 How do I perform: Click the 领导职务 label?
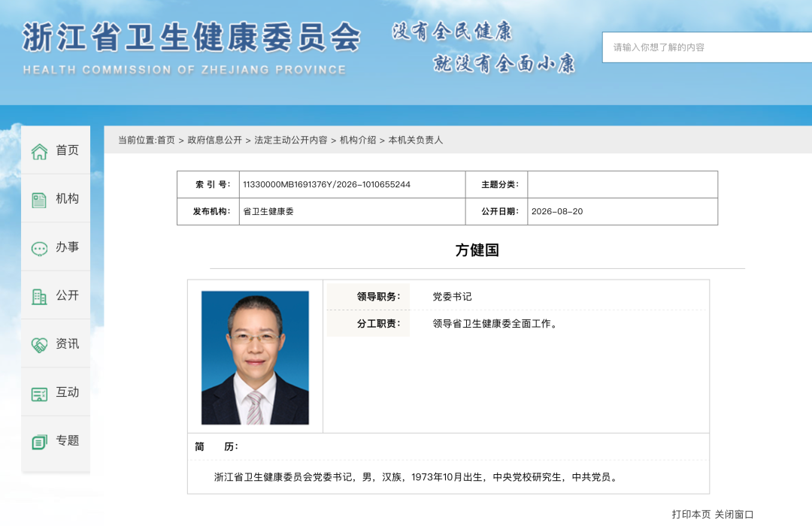(378, 297)
